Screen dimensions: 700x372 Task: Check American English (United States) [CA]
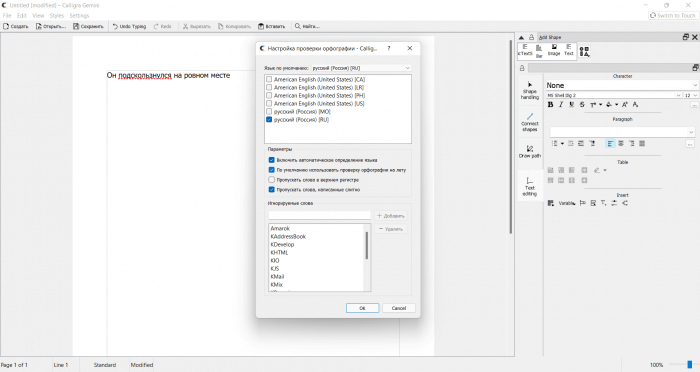[269, 79]
